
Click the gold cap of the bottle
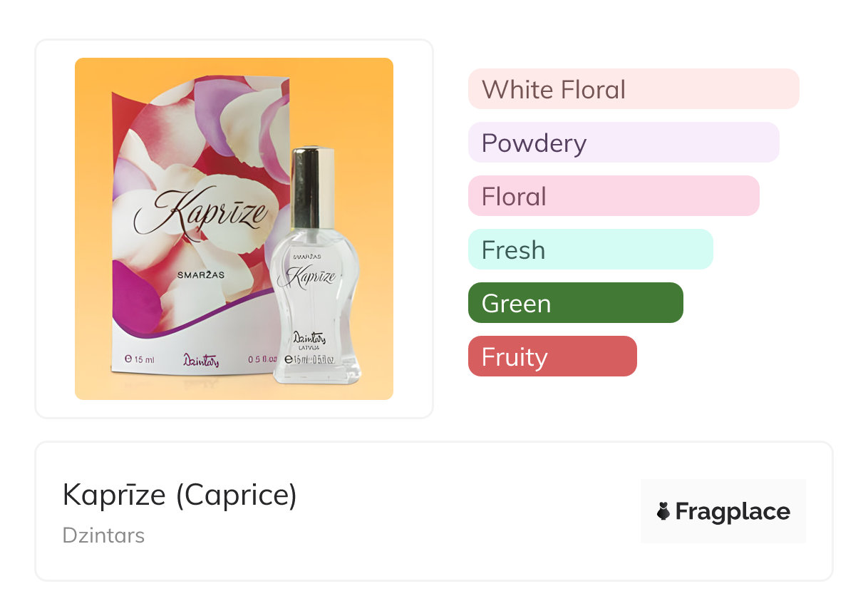313,178
